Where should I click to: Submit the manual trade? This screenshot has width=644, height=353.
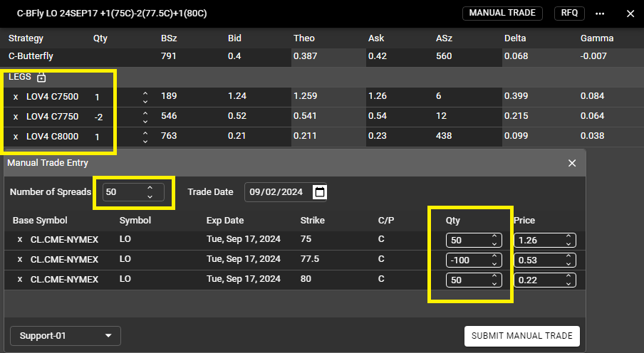point(521,336)
